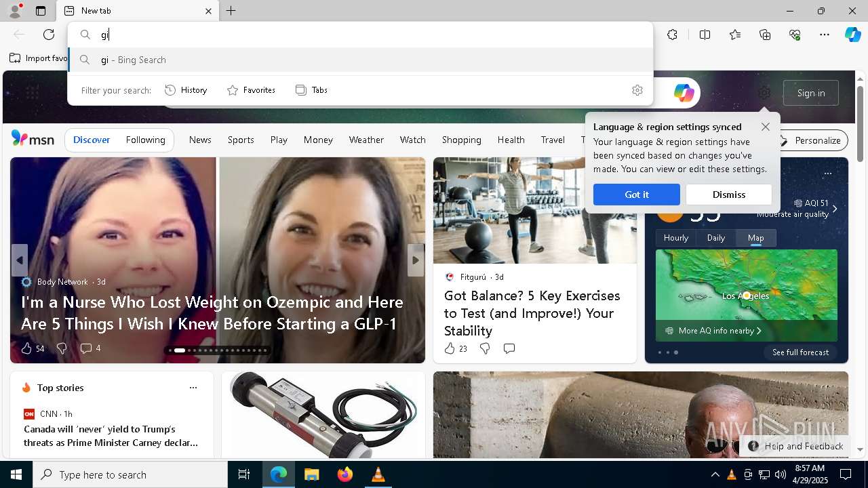
Task: Like the Got Balance article
Action: click(456, 348)
